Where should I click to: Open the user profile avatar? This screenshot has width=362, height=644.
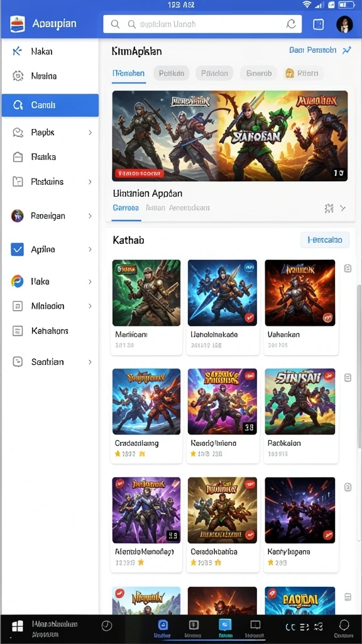pyautogui.click(x=344, y=25)
